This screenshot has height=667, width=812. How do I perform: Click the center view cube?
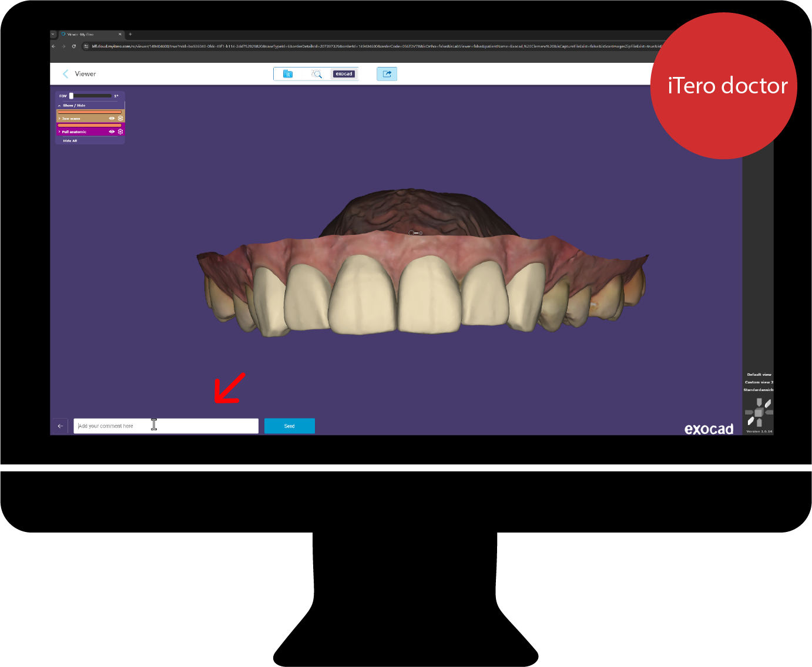coord(759,413)
